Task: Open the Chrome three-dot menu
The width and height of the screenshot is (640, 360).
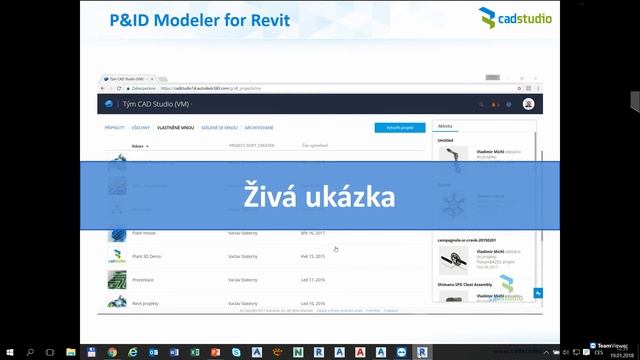Action: (x=538, y=88)
